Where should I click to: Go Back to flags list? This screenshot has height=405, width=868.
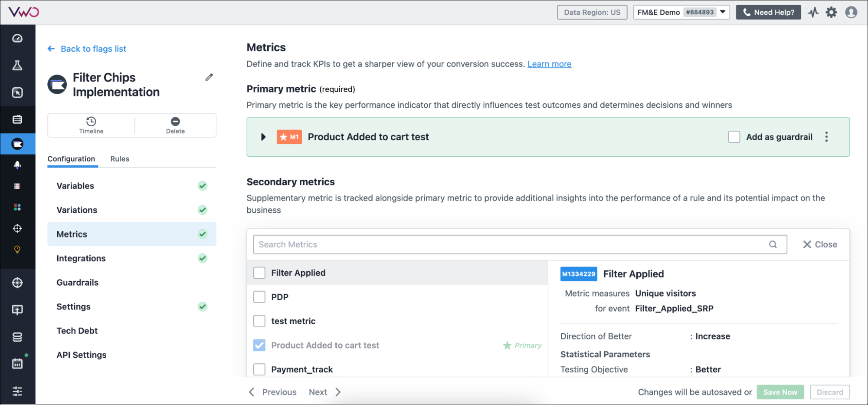tap(87, 49)
